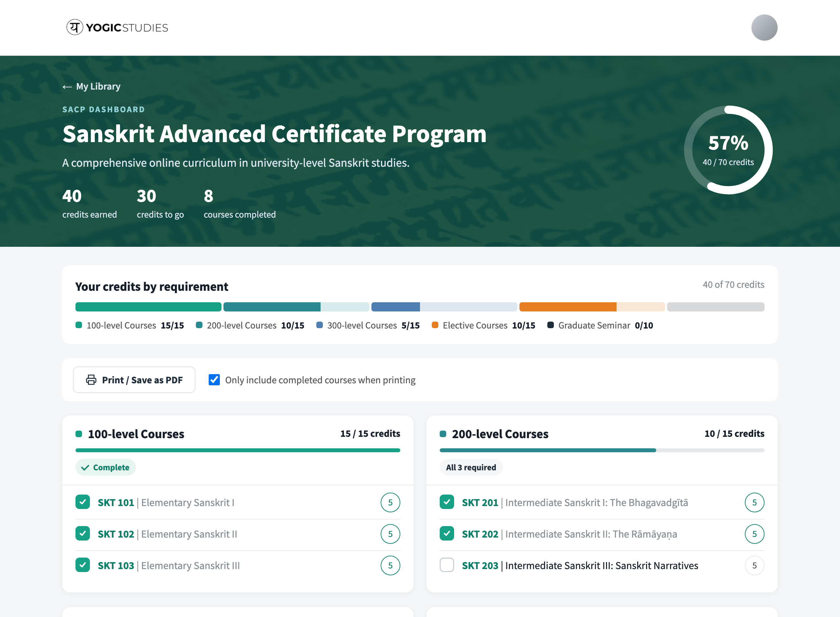Uncheck the SKT 102 completion checkbox
840x617 pixels.
82,534
